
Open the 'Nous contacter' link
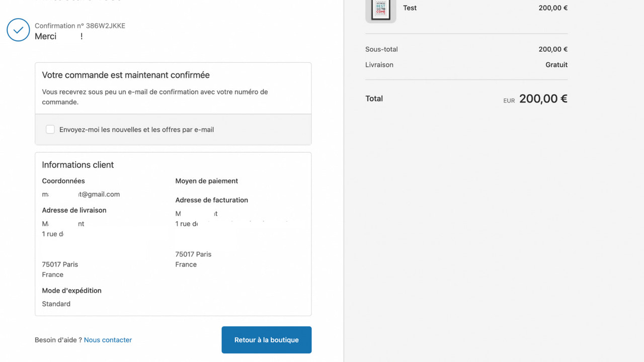[108, 340]
